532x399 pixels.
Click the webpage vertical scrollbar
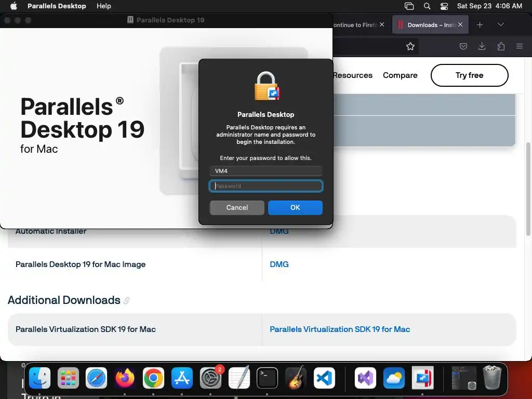pos(528,189)
